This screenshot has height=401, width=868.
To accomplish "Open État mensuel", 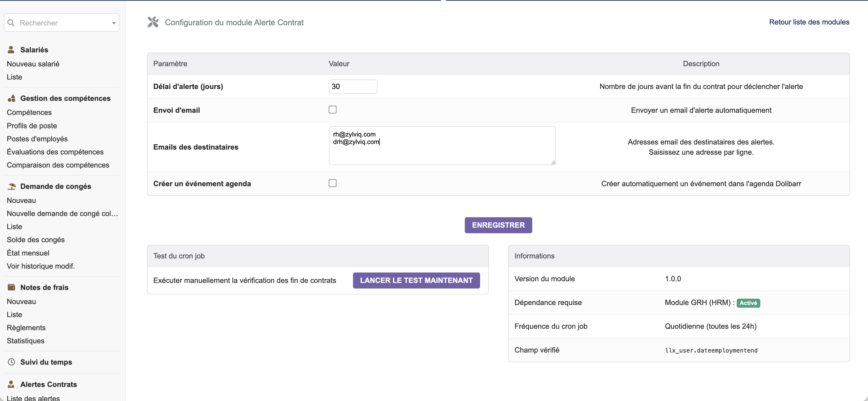I will (28, 253).
